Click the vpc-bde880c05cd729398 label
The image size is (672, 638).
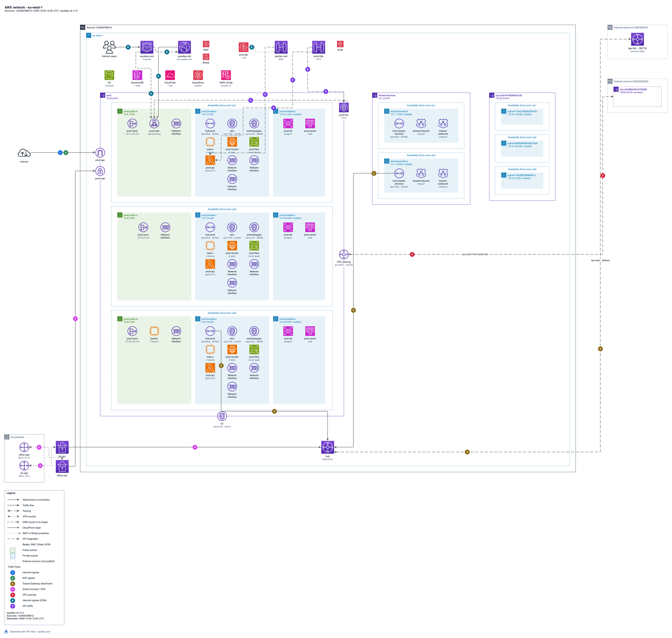633,89
